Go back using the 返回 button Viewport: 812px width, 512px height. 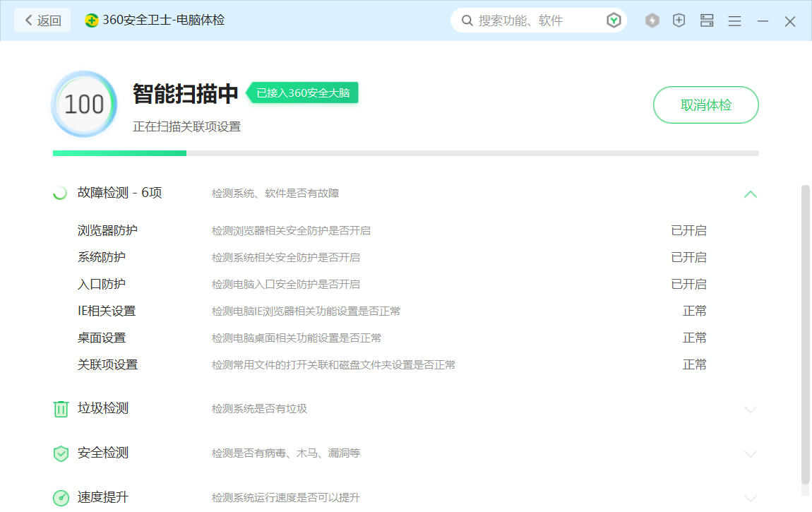(x=42, y=20)
